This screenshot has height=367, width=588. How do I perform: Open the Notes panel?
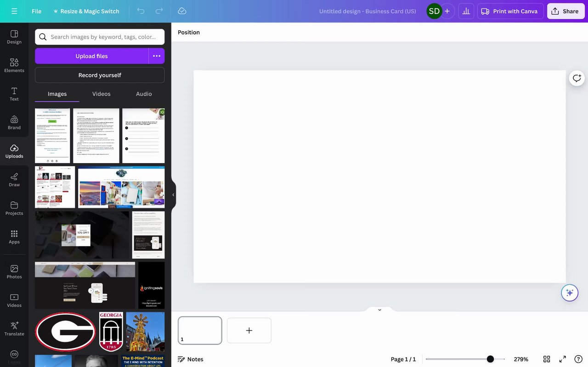tap(191, 359)
